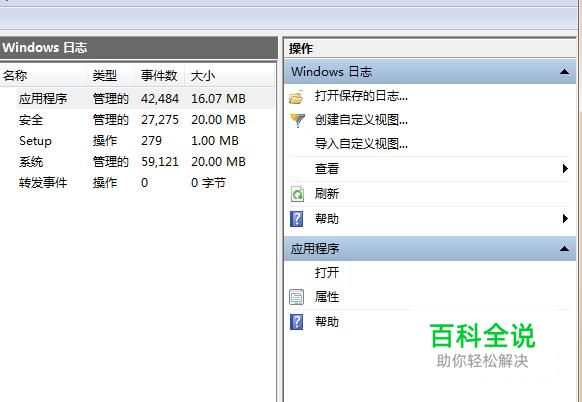
Task: Expand the 查看 submenu arrow
Action: click(565, 169)
